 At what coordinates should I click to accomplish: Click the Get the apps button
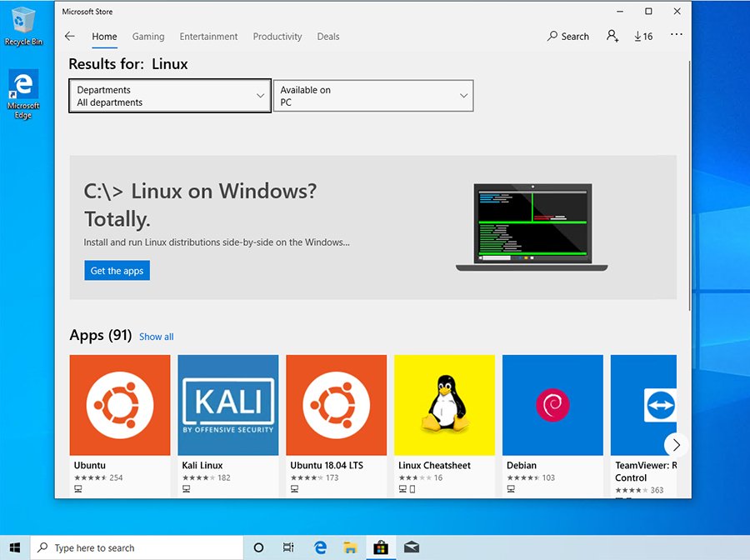117,270
